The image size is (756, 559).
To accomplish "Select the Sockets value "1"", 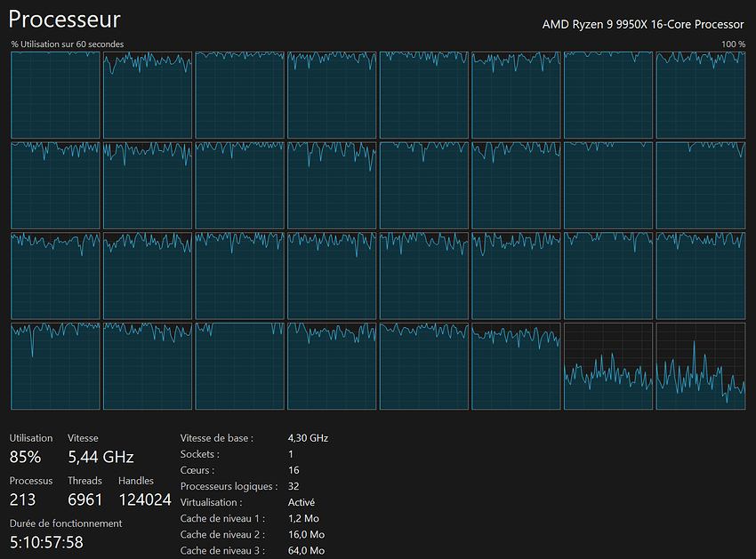I will coord(291,454).
